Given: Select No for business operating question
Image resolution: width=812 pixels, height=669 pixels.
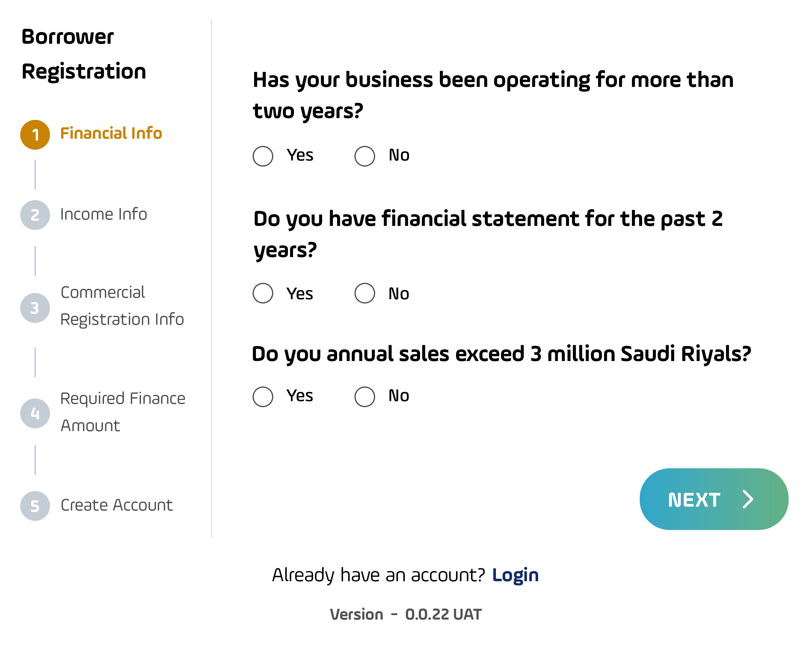Looking at the screenshot, I should tap(365, 156).
